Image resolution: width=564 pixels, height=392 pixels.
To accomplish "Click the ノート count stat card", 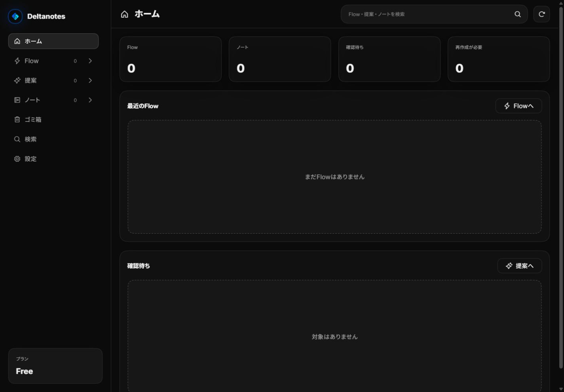I will tap(280, 59).
